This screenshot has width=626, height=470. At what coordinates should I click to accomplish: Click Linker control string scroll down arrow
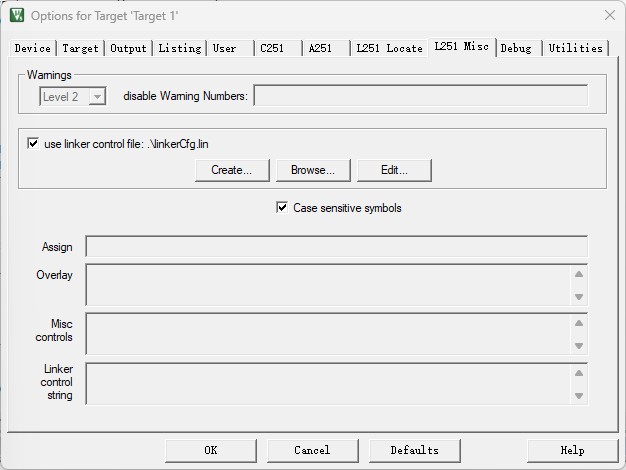(x=579, y=396)
